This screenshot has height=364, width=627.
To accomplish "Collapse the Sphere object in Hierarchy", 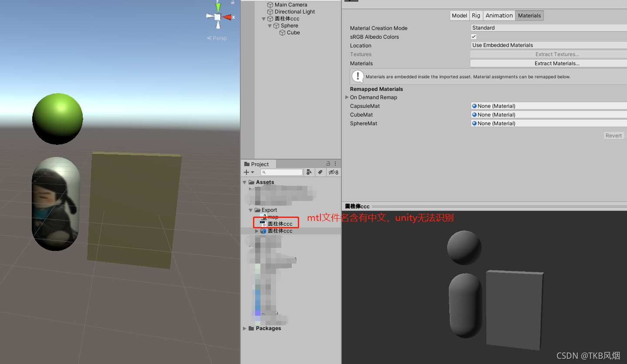I will pyautogui.click(x=270, y=26).
